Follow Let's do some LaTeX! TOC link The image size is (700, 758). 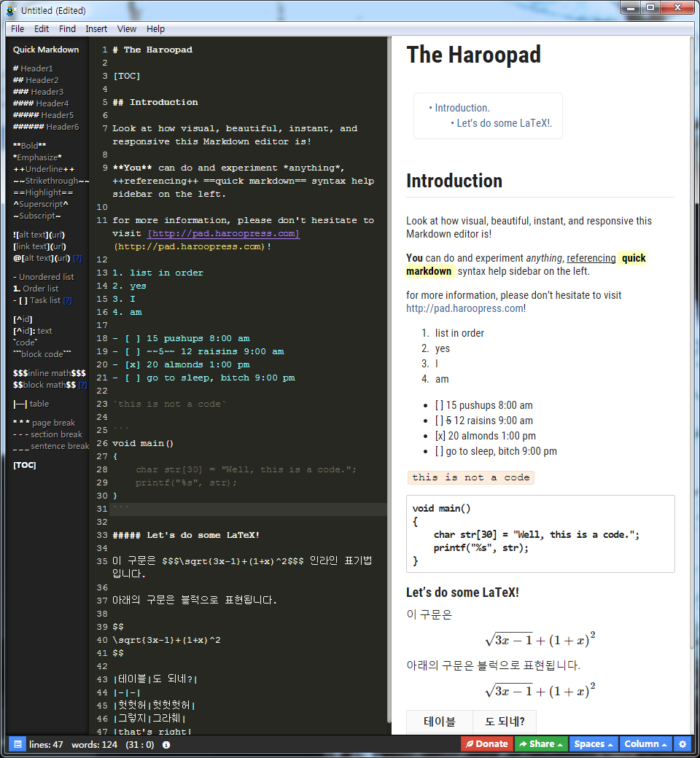pyautogui.click(x=505, y=123)
